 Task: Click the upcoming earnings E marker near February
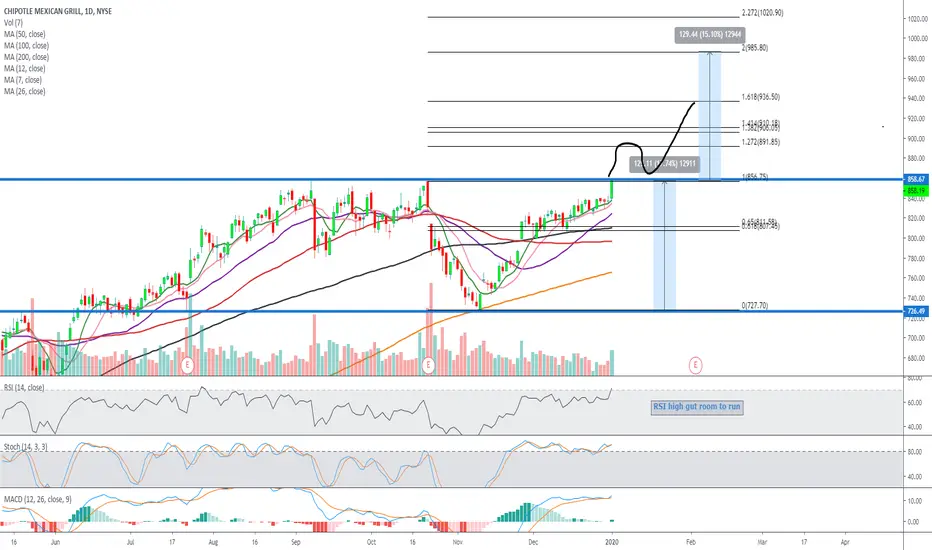[695, 364]
